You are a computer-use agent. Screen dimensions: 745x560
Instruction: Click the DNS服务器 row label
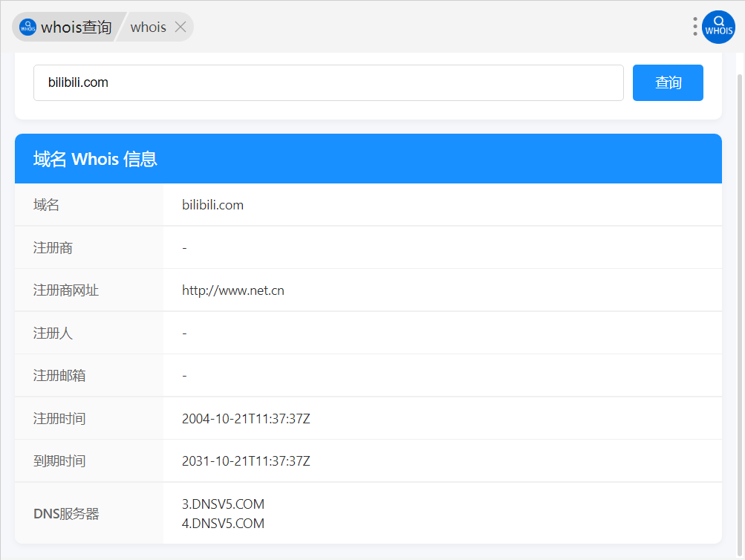(x=66, y=513)
